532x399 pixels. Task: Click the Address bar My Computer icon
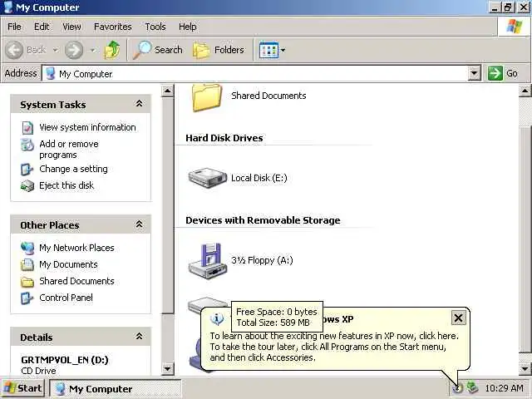coord(50,73)
